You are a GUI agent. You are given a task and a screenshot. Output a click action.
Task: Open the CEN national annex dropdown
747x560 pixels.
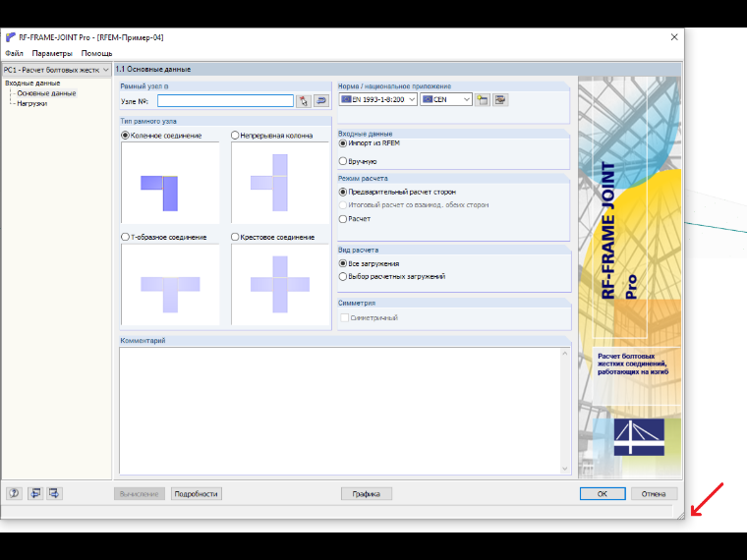point(446,99)
